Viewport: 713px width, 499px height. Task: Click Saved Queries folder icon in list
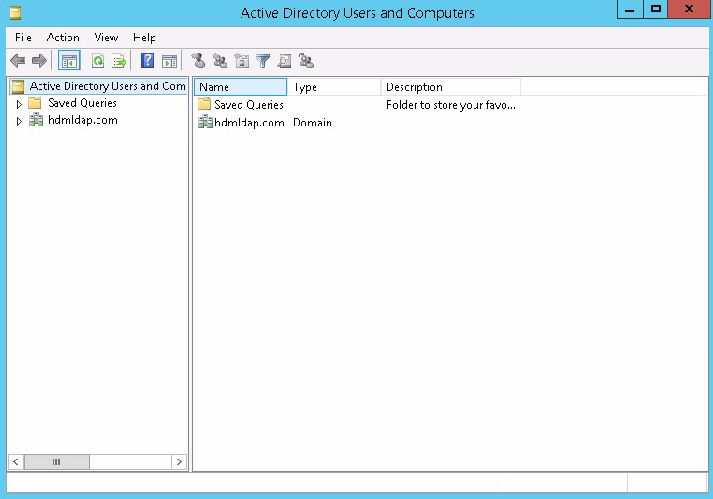(205, 104)
